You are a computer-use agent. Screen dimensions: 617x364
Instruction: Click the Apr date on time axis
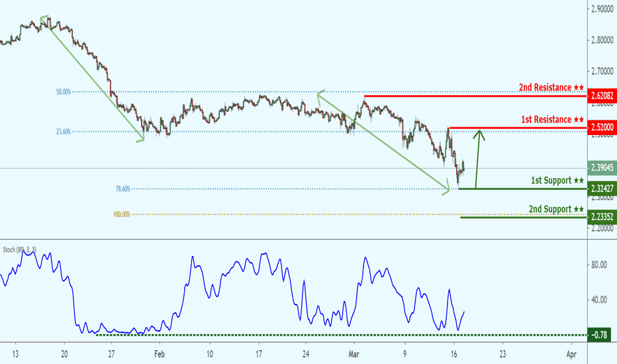point(571,354)
